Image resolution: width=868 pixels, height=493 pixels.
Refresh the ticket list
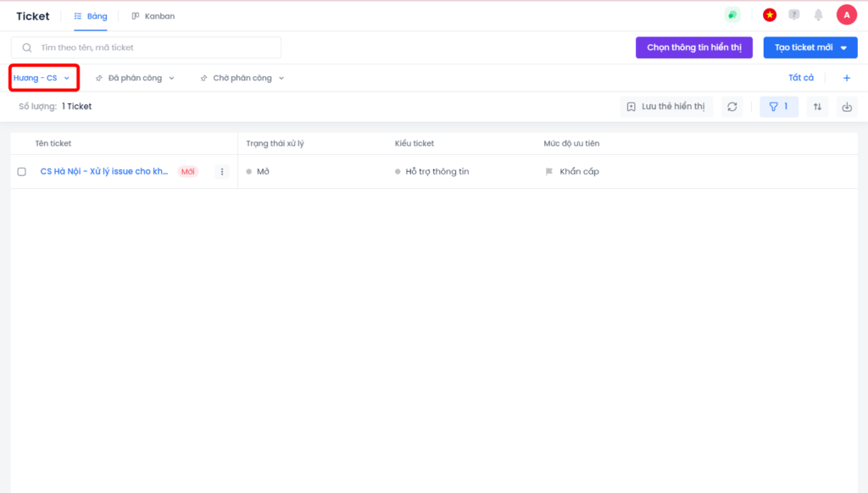click(x=732, y=107)
